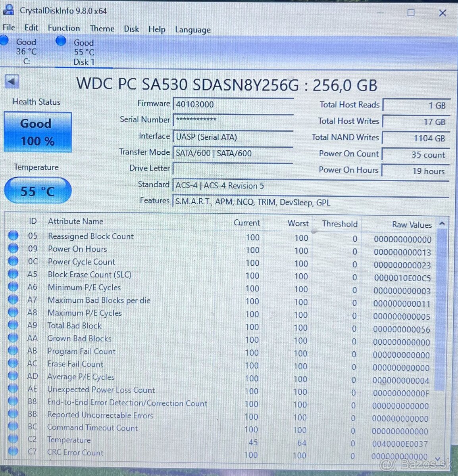This screenshot has width=458, height=476.
Task: Click the Features value field
Action: [x=311, y=202]
